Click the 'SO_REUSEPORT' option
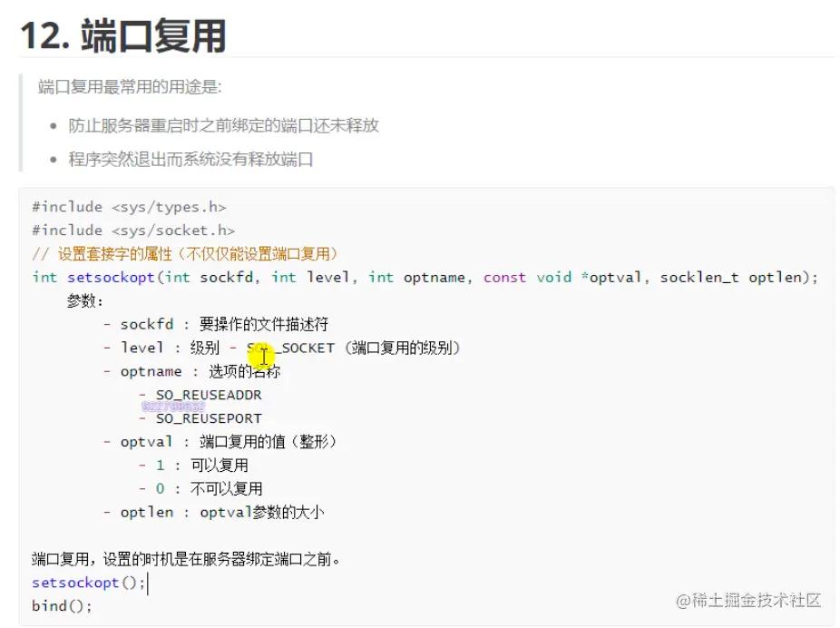This screenshot has width=840, height=628. click(x=209, y=418)
